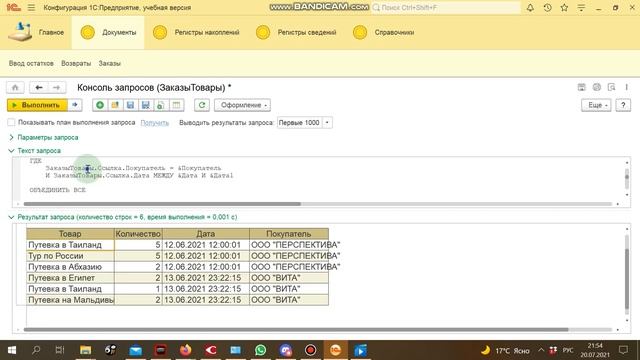Open the Windows notification center icon
The image size is (640, 360).
click(x=623, y=350)
